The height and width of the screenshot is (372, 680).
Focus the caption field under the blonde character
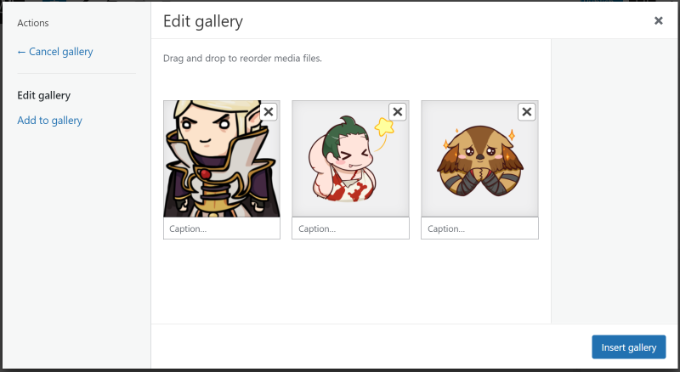coord(222,228)
